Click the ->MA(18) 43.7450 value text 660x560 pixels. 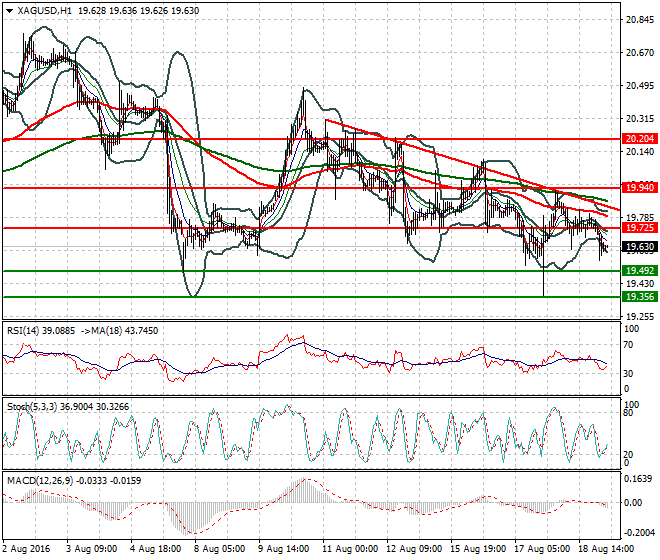[119, 331]
